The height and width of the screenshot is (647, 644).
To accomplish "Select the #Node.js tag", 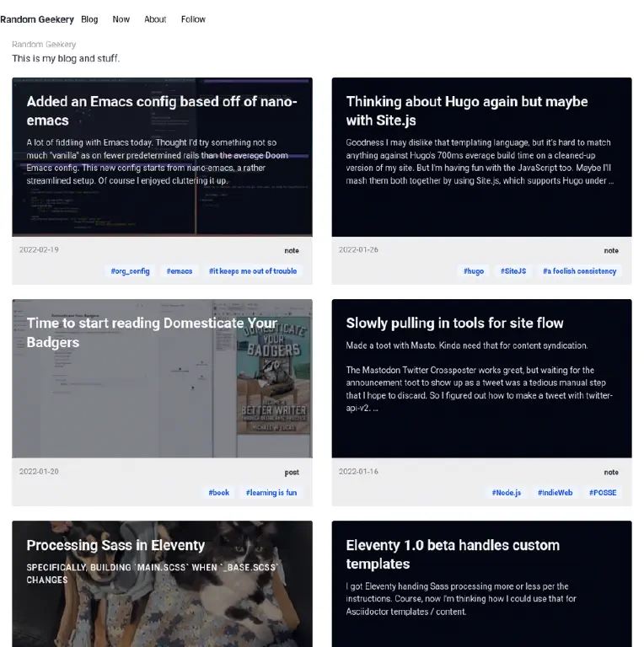I will [507, 493].
